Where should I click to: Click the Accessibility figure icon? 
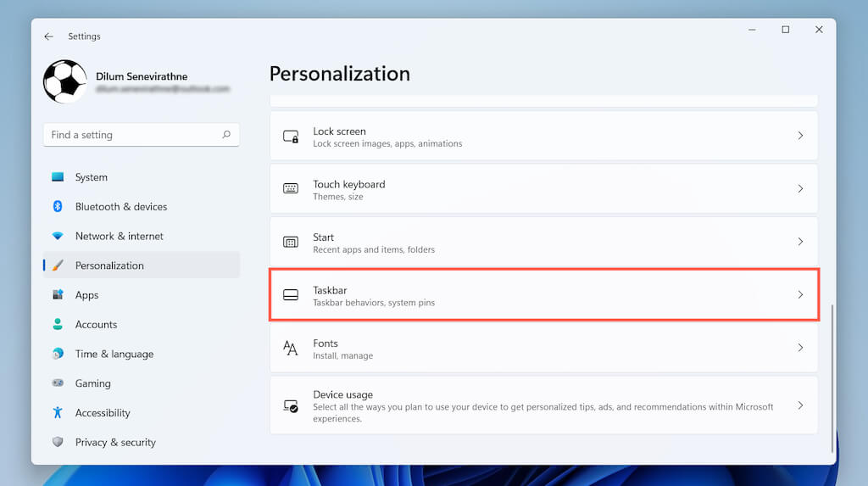point(58,411)
